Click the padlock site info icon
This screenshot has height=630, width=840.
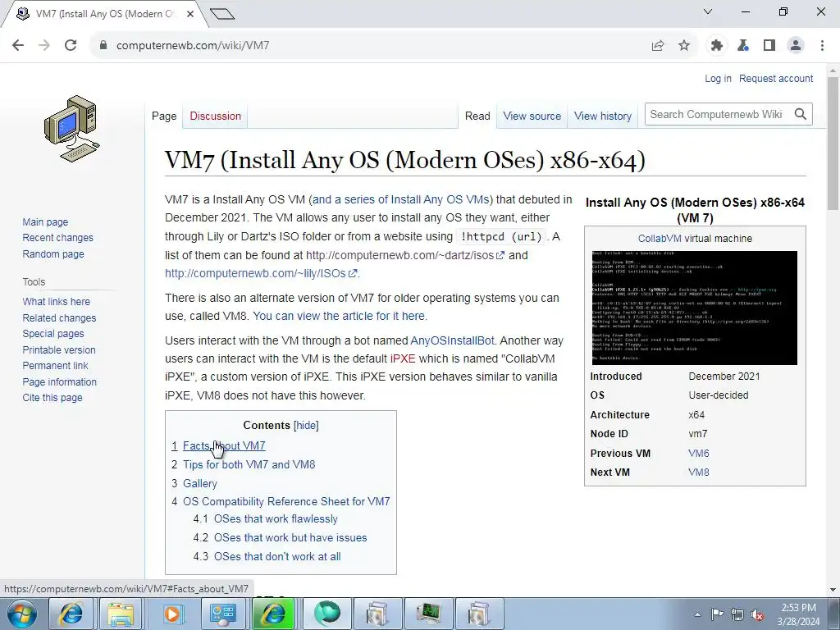pyautogui.click(x=103, y=46)
